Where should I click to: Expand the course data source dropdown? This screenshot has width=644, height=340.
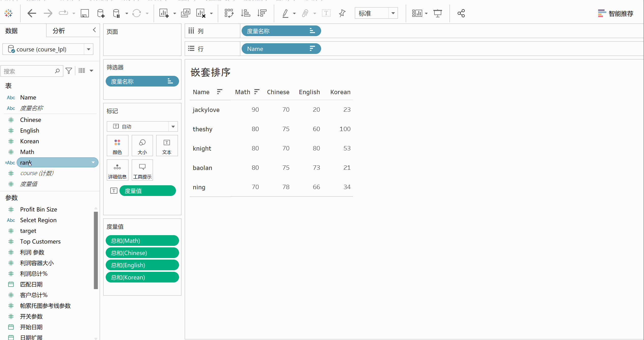click(88, 49)
